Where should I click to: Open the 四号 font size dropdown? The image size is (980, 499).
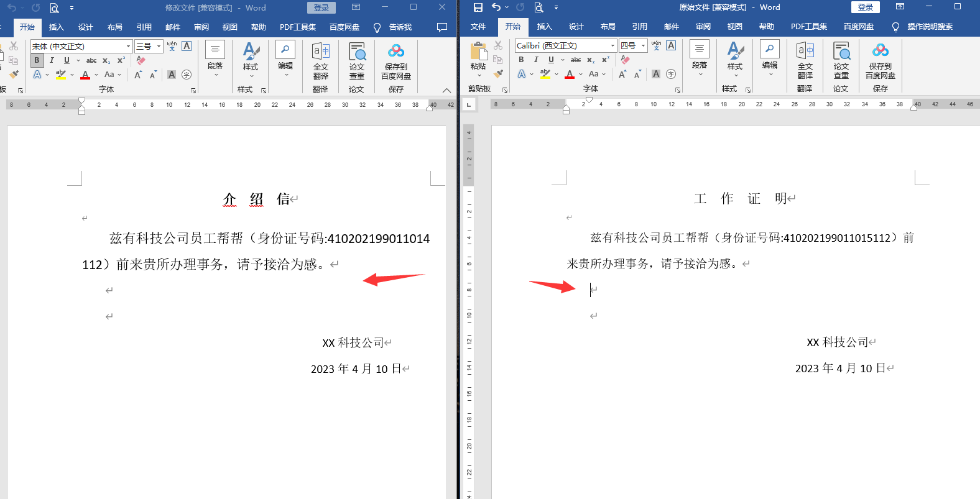click(644, 46)
